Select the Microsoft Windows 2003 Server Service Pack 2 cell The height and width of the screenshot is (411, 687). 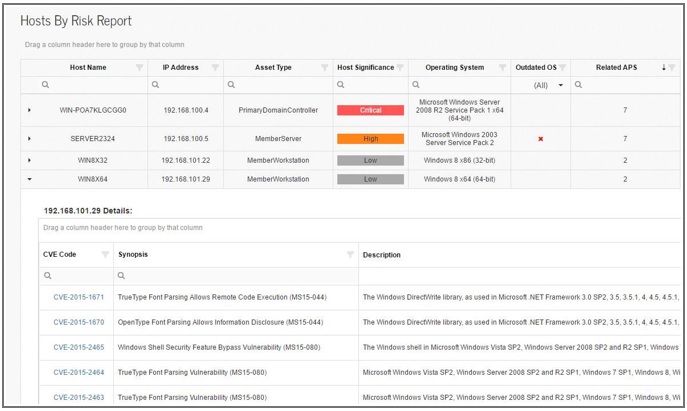point(459,138)
